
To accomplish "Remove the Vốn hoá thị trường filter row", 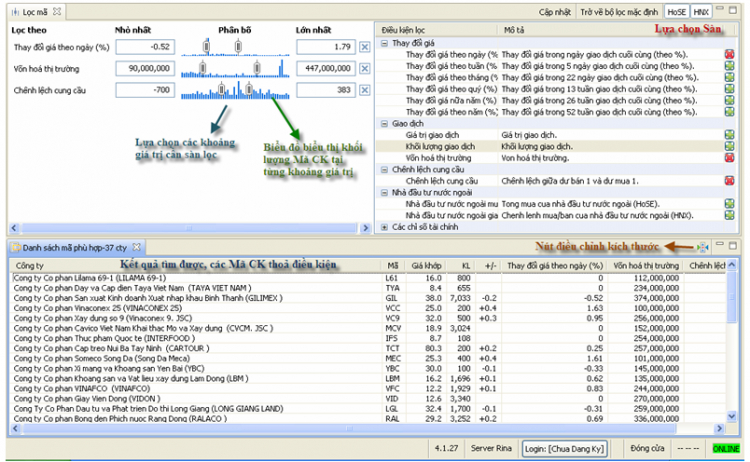I will (364, 68).
